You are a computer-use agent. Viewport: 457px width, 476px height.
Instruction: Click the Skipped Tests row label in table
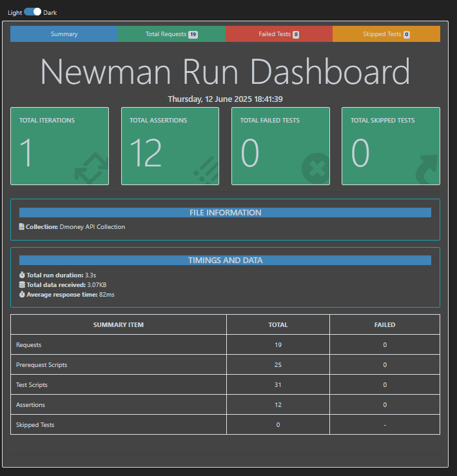point(35,424)
